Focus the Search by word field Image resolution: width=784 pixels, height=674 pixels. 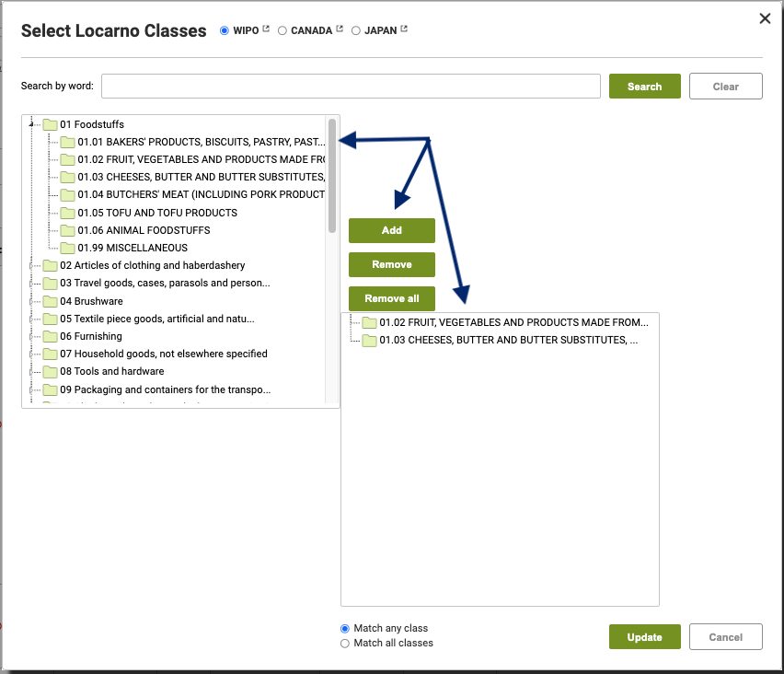(351, 87)
